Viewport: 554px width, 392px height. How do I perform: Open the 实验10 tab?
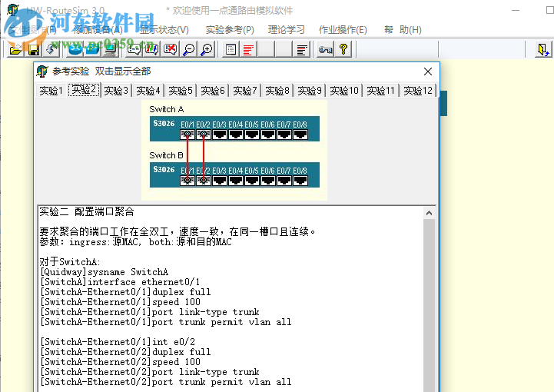(344, 91)
